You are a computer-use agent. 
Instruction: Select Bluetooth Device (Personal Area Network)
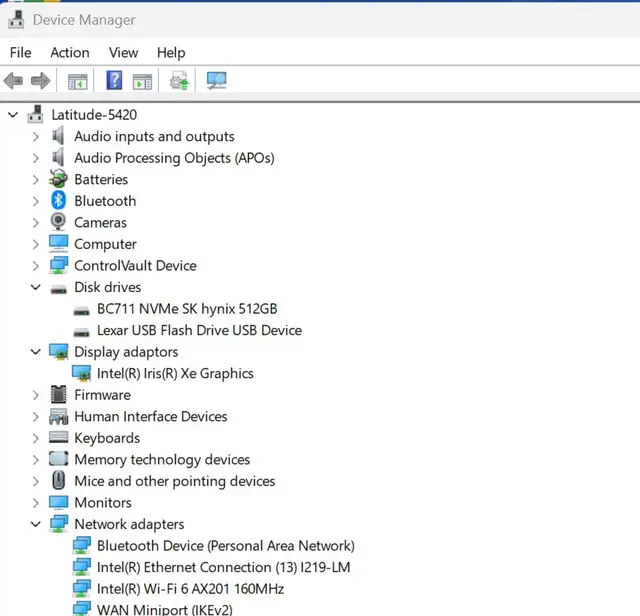(x=226, y=546)
